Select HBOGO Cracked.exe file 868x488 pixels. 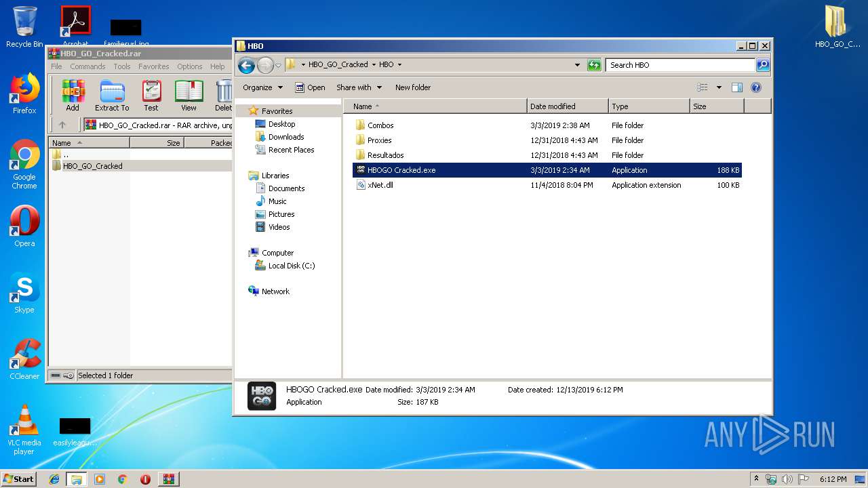tap(547, 170)
